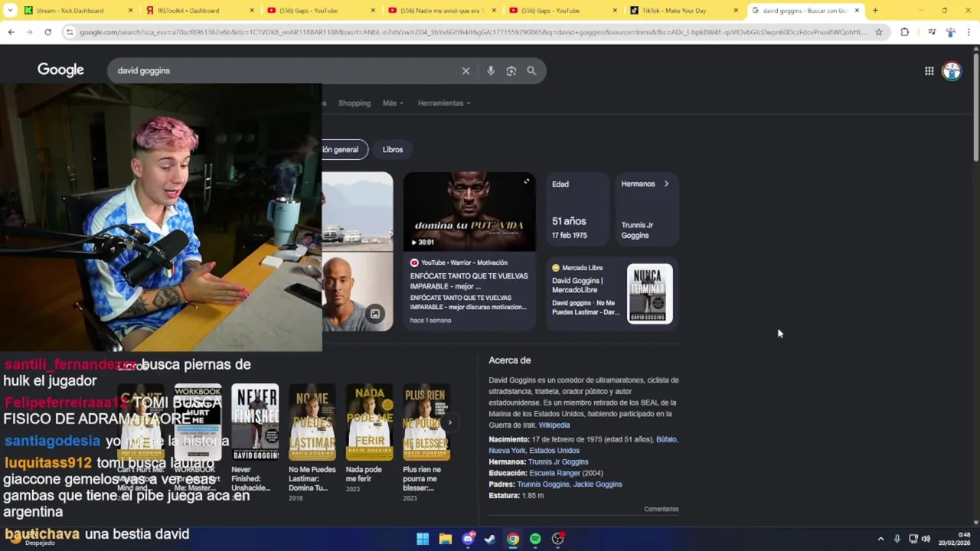The width and height of the screenshot is (980, 551).
Task: Go back with the browser arrow
Action: 11,32
